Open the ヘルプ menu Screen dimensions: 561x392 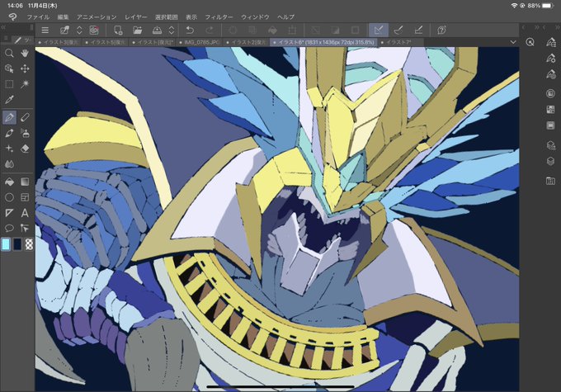(x=286, y=17)
